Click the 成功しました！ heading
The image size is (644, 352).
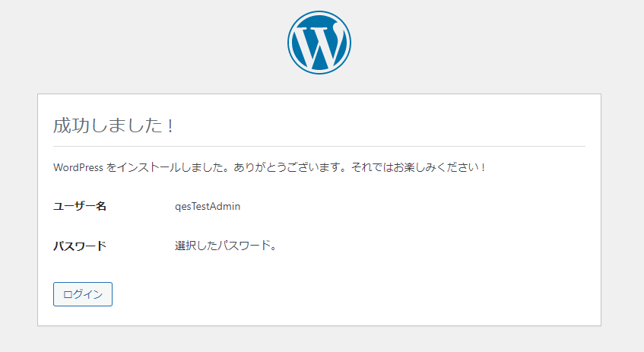click(x=114, y=125)
